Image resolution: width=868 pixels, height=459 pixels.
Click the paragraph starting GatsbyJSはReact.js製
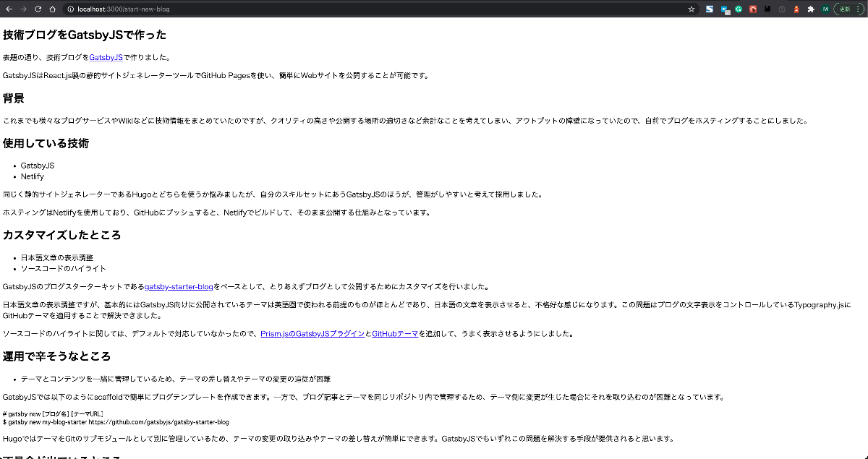click(x=216, y=75)
